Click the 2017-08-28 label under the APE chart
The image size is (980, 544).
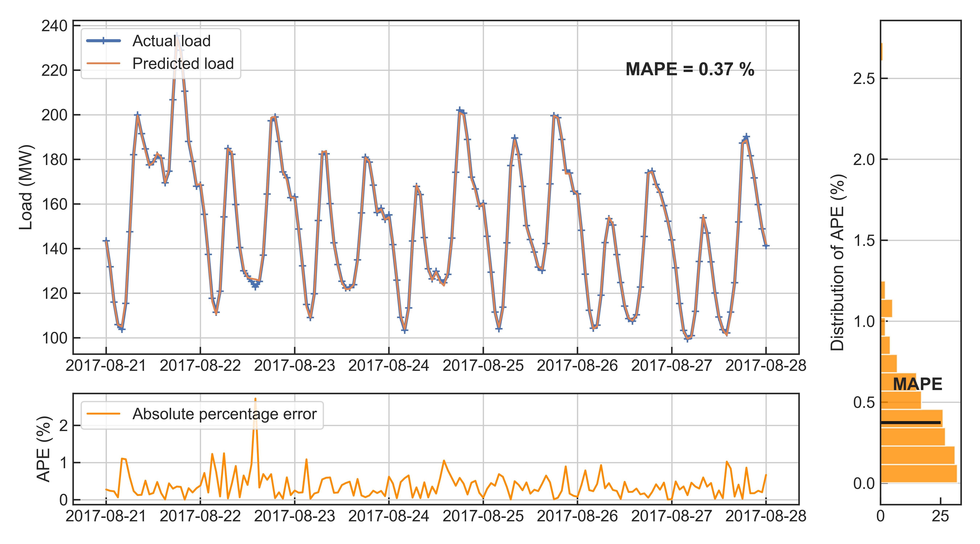766,516
